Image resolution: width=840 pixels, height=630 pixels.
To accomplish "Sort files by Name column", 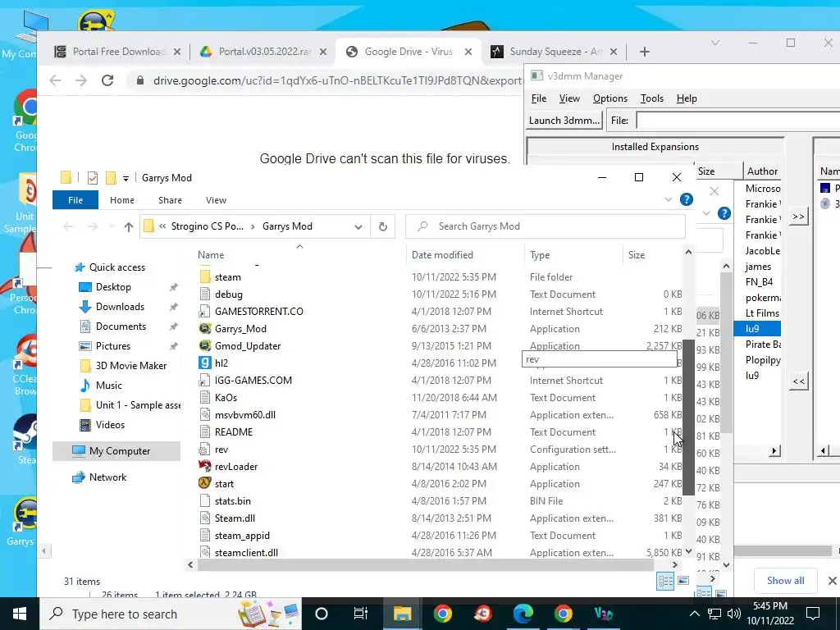I will point(211,255).
